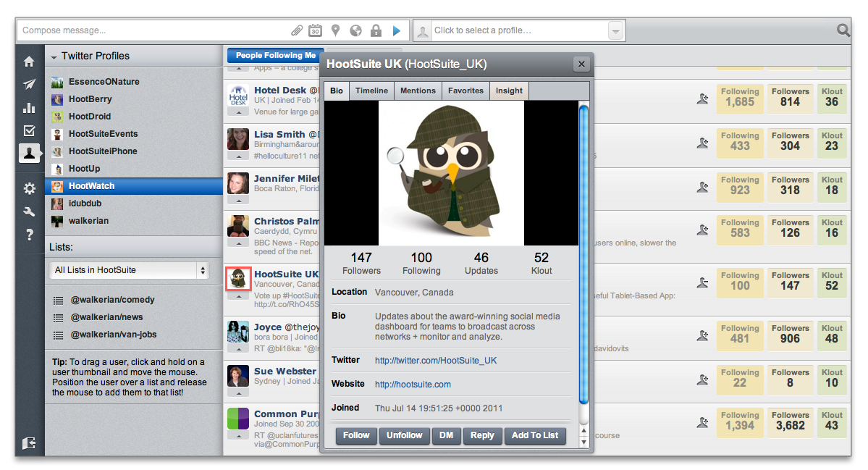This screenshot has height=470, width=868.
Task: Open the scheduling calendar icon
Action: [x=315, y=30]
